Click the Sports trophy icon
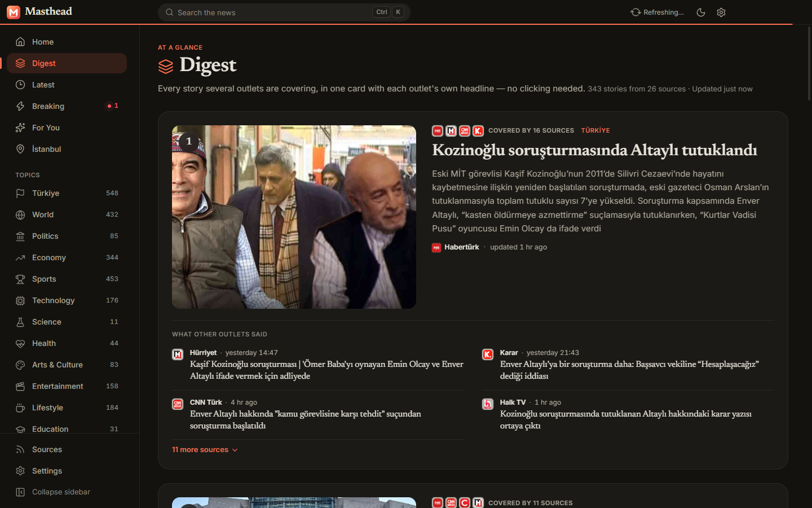Screen dimensions: 812x508 click(20, 279)
